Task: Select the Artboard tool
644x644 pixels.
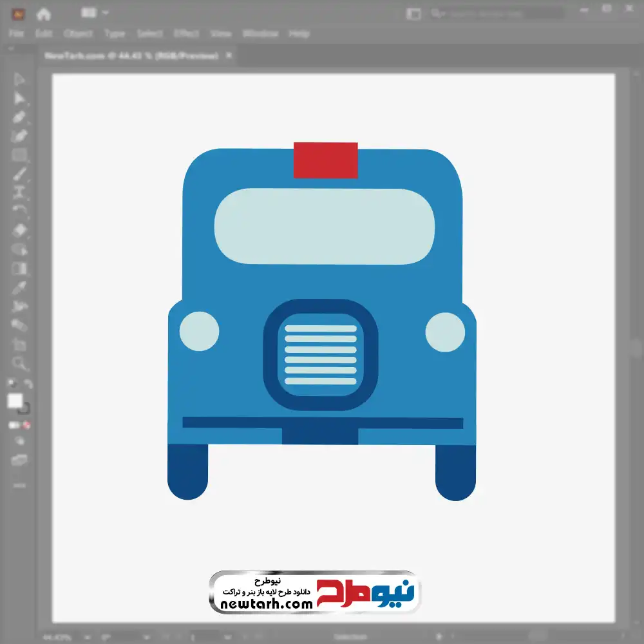Action: tap(19, 345)
